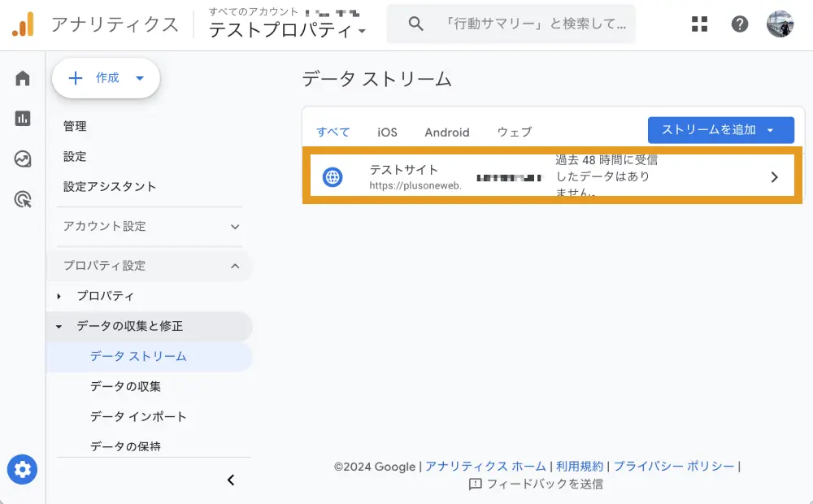Open the 作成 dropdown button
Screen dimensions: 813x504
tap(106, 78)
